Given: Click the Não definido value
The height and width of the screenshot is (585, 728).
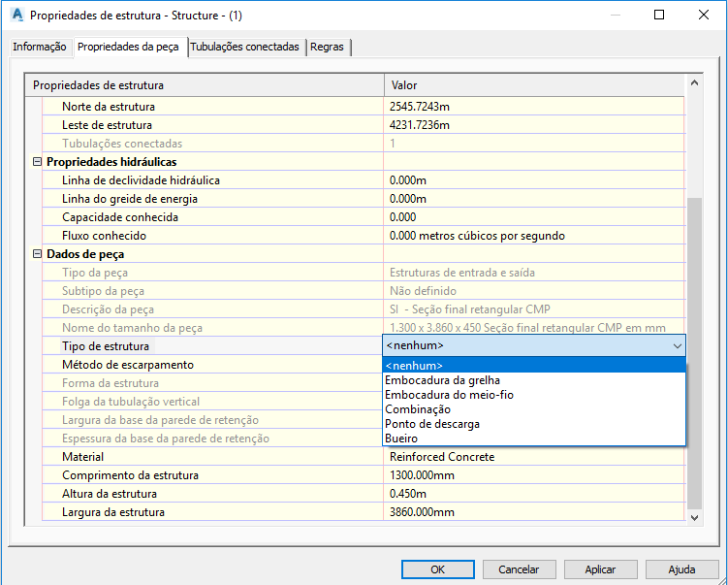Looking at the screenshot, I should tap(423, 291).
